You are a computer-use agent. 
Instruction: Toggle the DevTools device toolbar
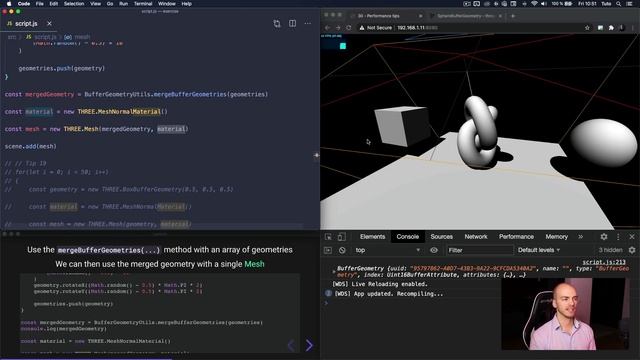(341, 237)
